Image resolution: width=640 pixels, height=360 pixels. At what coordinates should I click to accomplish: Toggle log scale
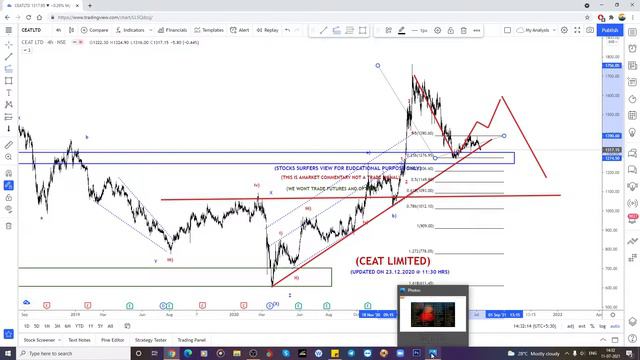point(602,326)
